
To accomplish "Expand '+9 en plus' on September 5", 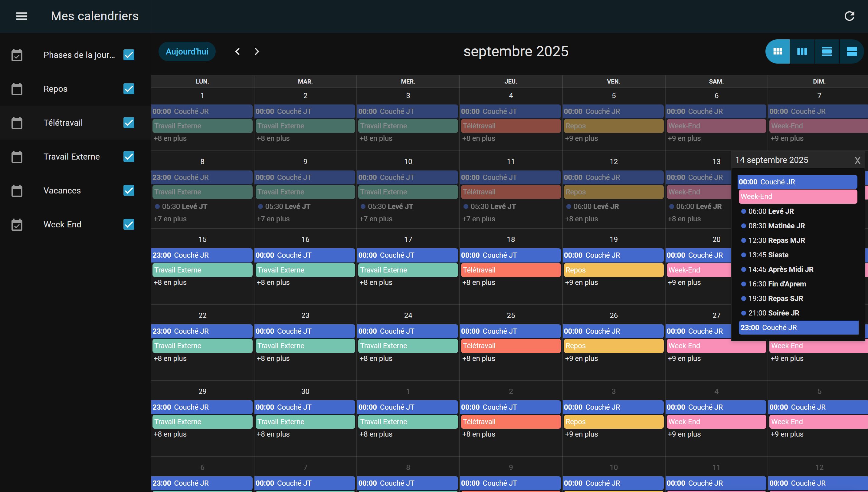I will pyautogui.click(x=581, y=138).
